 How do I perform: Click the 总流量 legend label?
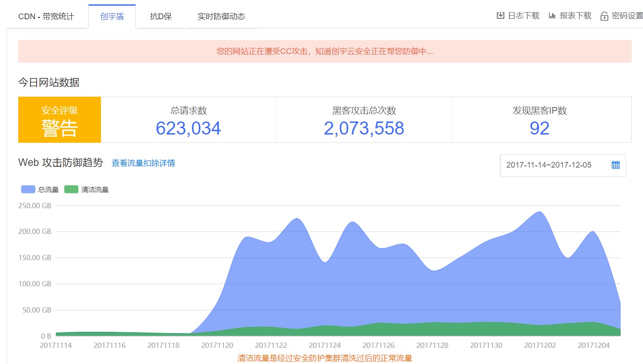(x=48, y=189)
